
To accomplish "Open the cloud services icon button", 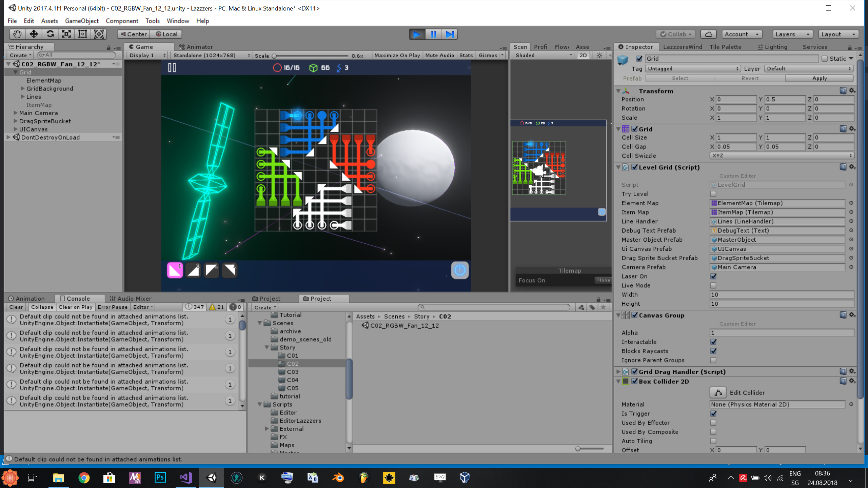I will (x=709, y=34).
